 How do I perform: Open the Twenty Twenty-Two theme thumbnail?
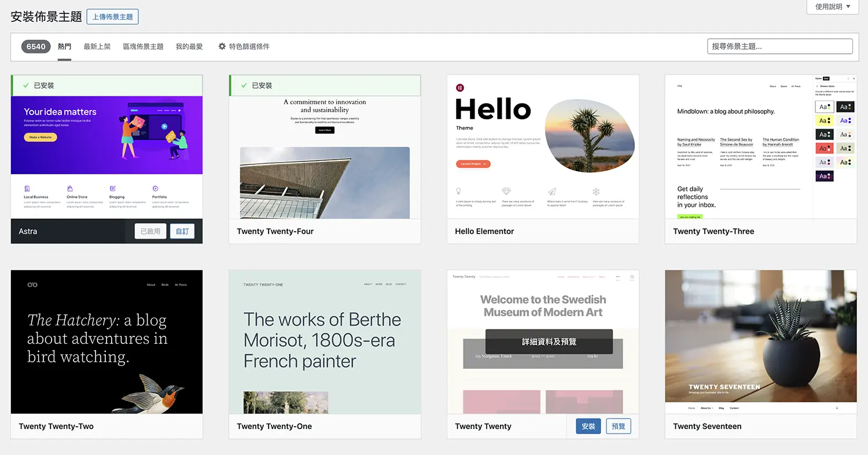(x=106, y=342)
